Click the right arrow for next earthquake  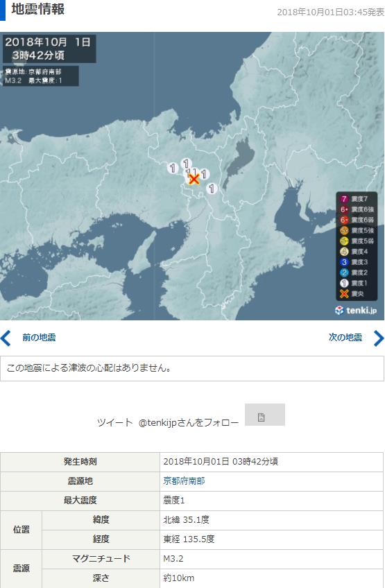click(379, 338)
